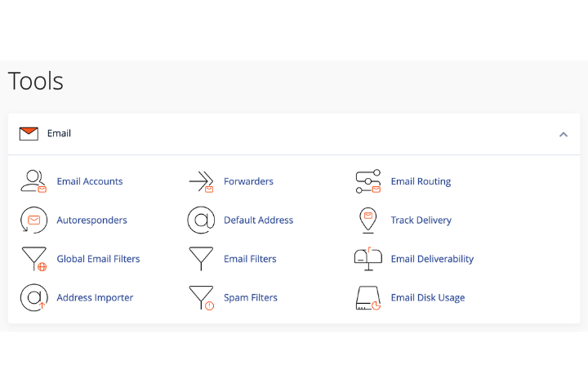Open the Email Filters link
The width and height of the screenshot is (588, 392).
(250, 259)
